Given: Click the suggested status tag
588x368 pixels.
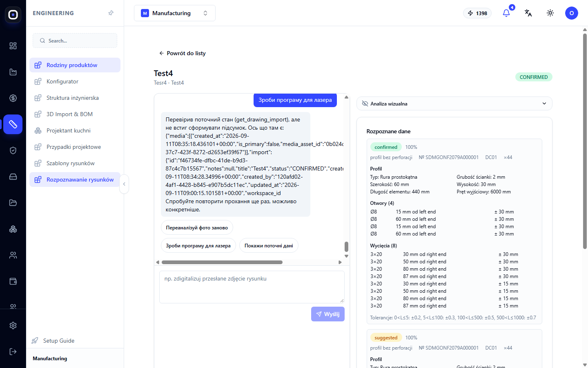Looking at the screenshot, I should 386,338.
